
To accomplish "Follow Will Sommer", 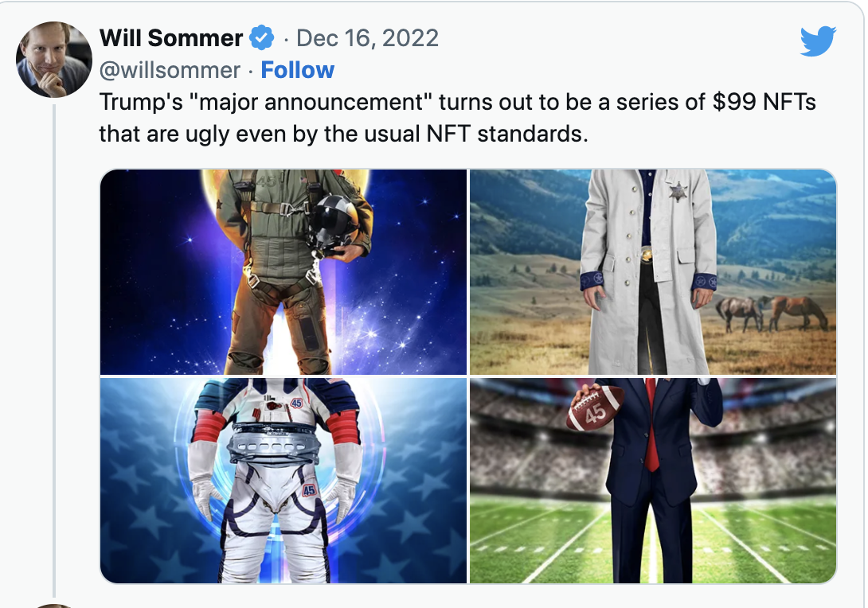I will pyautogui.click(x=298, y=70).
